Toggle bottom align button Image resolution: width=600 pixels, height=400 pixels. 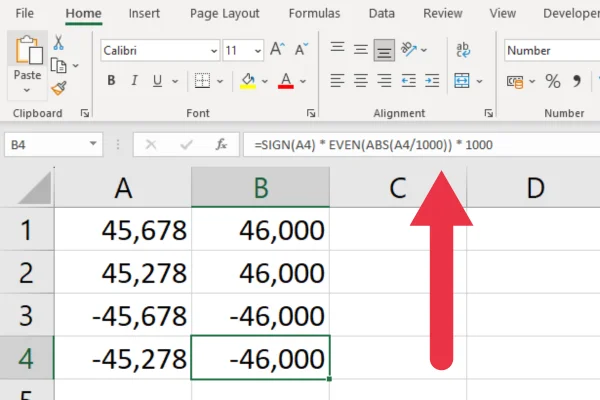(x=384, y=50)
